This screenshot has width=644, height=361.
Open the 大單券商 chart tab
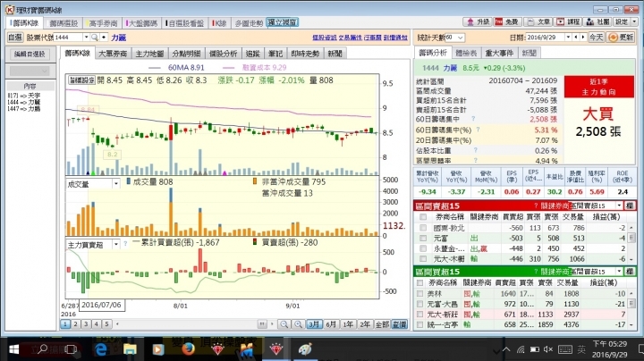click(x=113, y=54)
